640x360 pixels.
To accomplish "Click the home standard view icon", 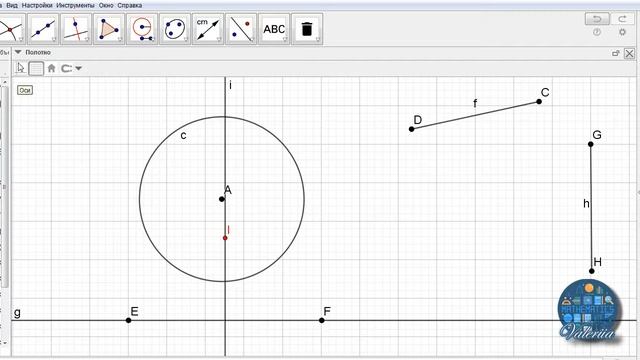I will [x=51, y=68].
